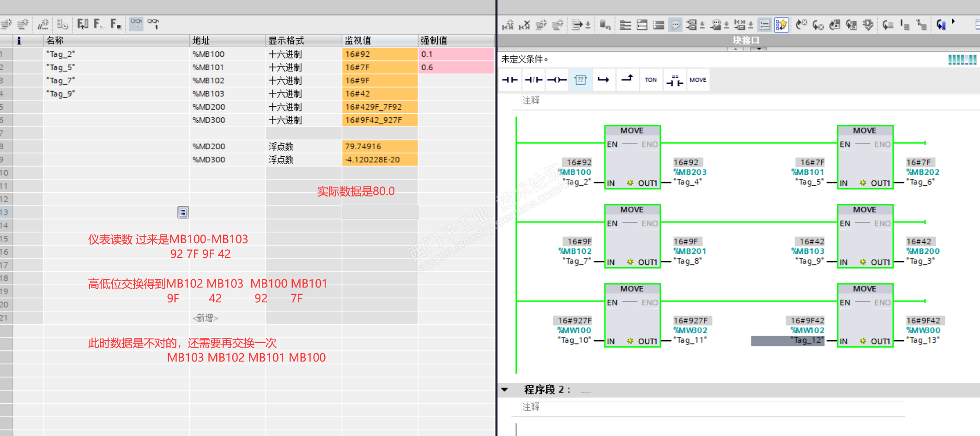
Task: Select the MOVE box with input %MB100
Action: tap(632, 157)
